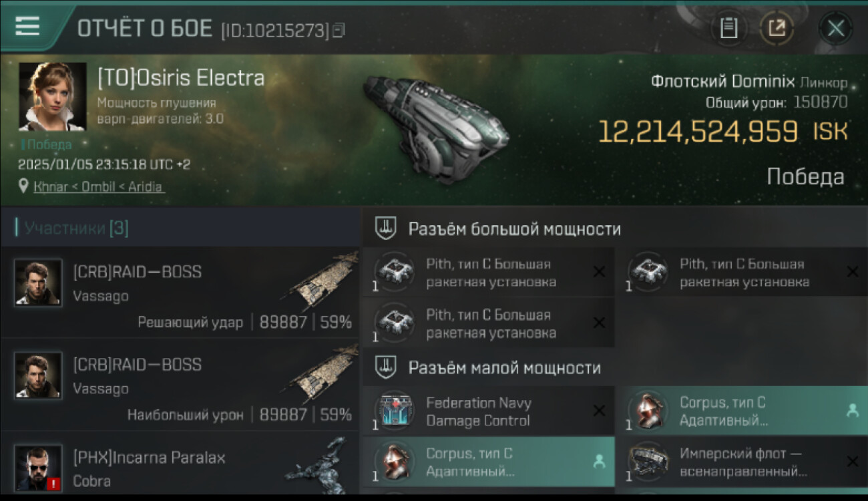The image size is (868, 501).
Task: Open first RAID—BOSS participant portrait
Action: pos(38,283)
